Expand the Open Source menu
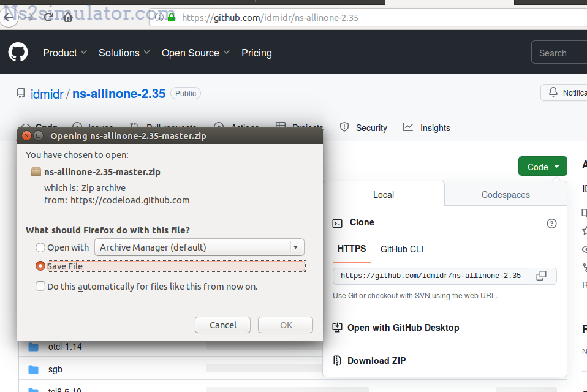Viewport: 587px width, 392px height. pos(196,53)
